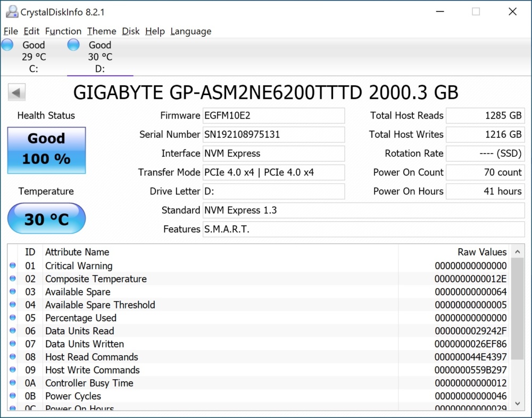Click Total Host Writes value 1216 GB

[x=485, y=135]
